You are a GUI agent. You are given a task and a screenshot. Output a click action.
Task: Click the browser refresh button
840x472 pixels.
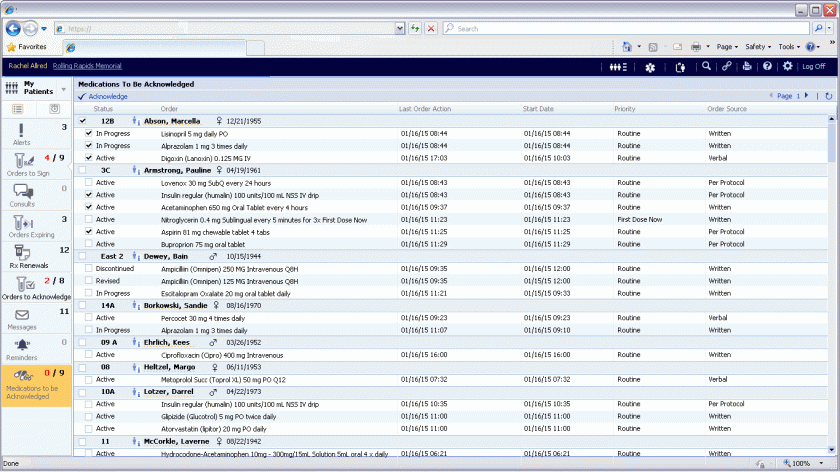(415, 28)
